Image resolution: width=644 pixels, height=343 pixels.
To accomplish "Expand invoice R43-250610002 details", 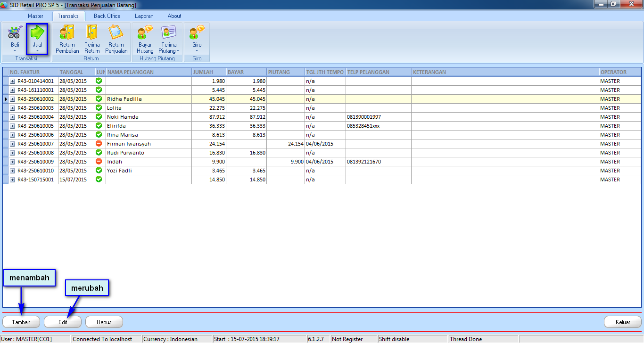I will pos(13,99).
